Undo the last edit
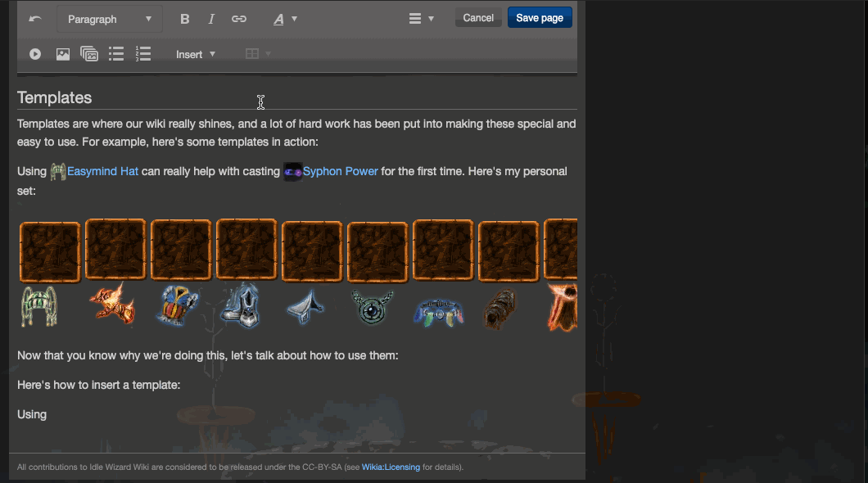 [x=35, y=19]
